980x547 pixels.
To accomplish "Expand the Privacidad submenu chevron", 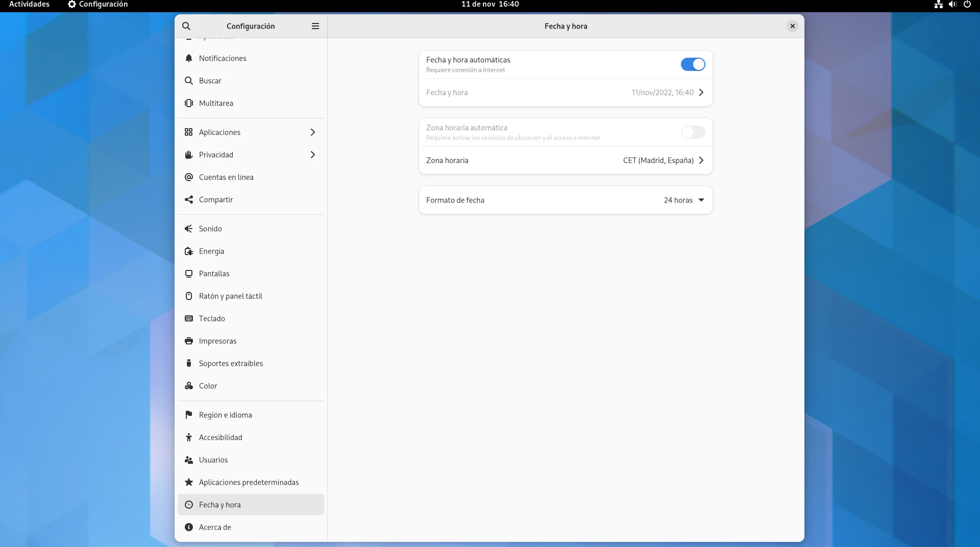I will tap(313, 155).
